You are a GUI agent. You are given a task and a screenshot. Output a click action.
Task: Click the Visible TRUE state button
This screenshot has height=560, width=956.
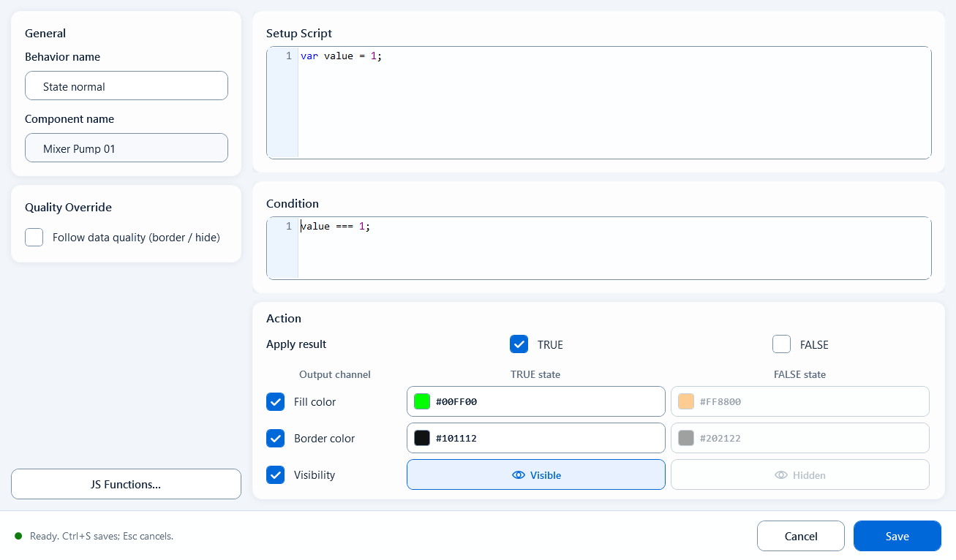coord(536,474)
